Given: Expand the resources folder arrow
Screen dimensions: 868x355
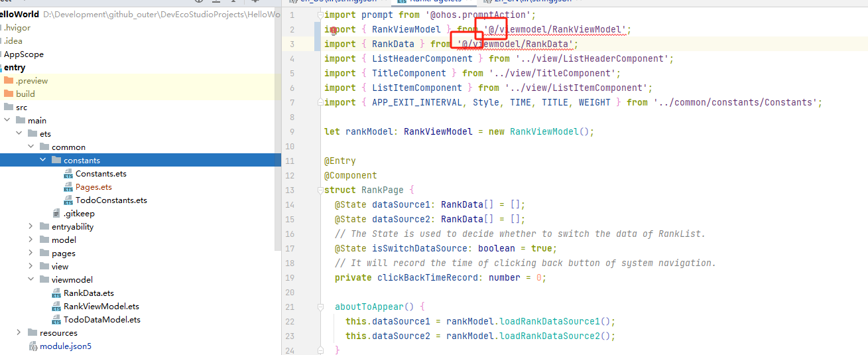Looking at the screenshot, I should pyautogui.click(x=19, y=333).
